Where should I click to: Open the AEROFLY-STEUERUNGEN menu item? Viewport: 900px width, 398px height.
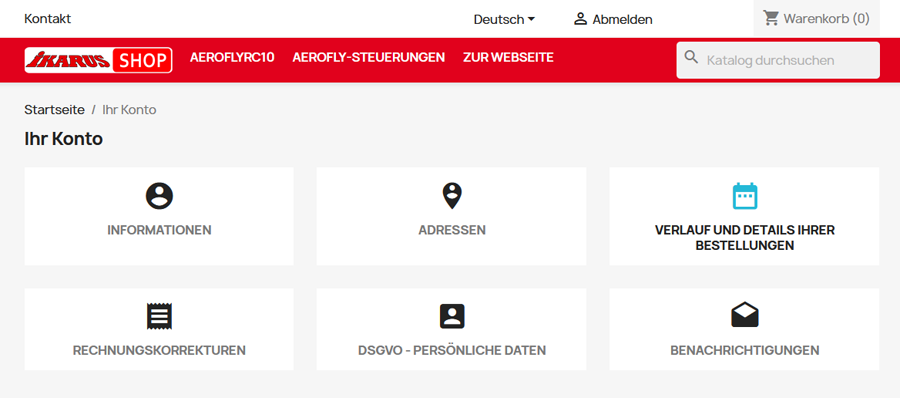click(368, 57)
